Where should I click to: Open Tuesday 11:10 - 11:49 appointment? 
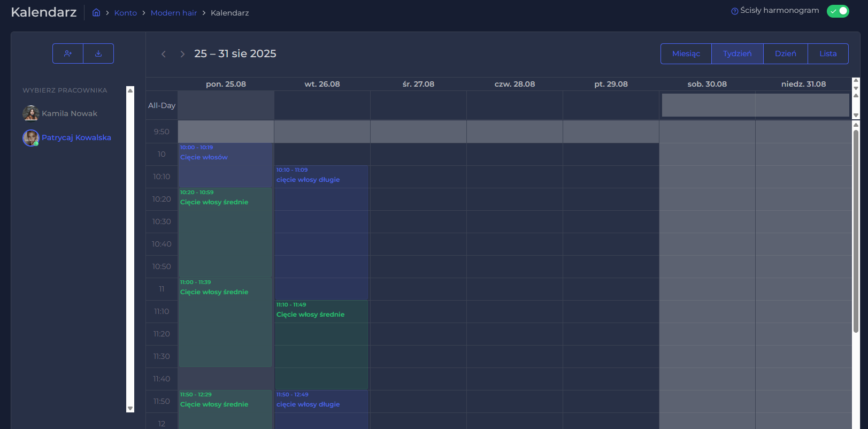coord(321,344)
